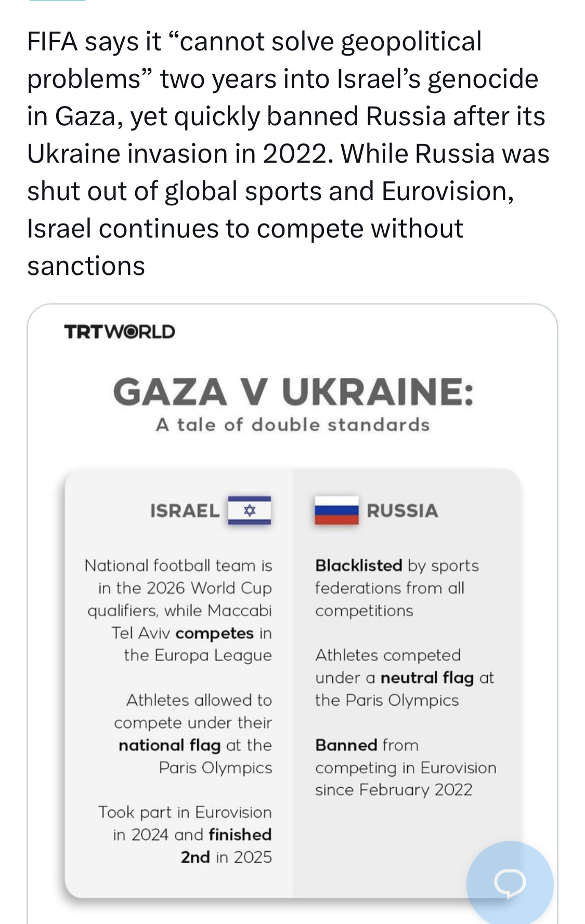
Task: Click the RUSSIA column heading
Action: point(402,511)
